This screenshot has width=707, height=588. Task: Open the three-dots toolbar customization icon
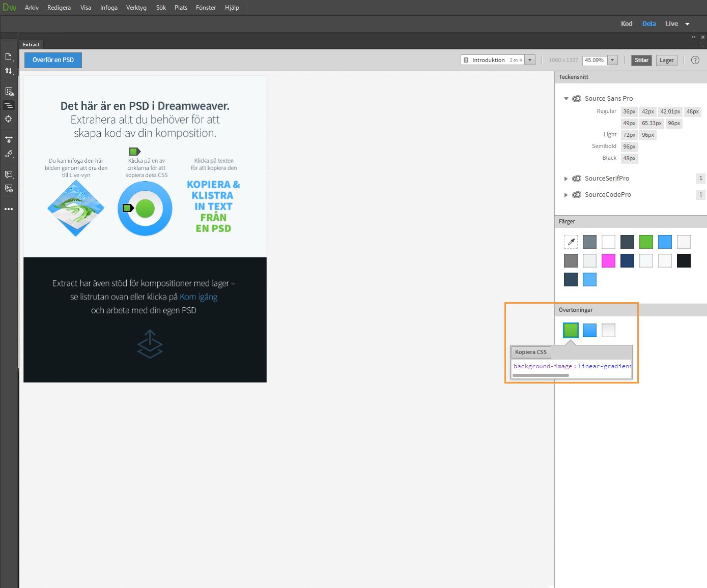[9, 209]
